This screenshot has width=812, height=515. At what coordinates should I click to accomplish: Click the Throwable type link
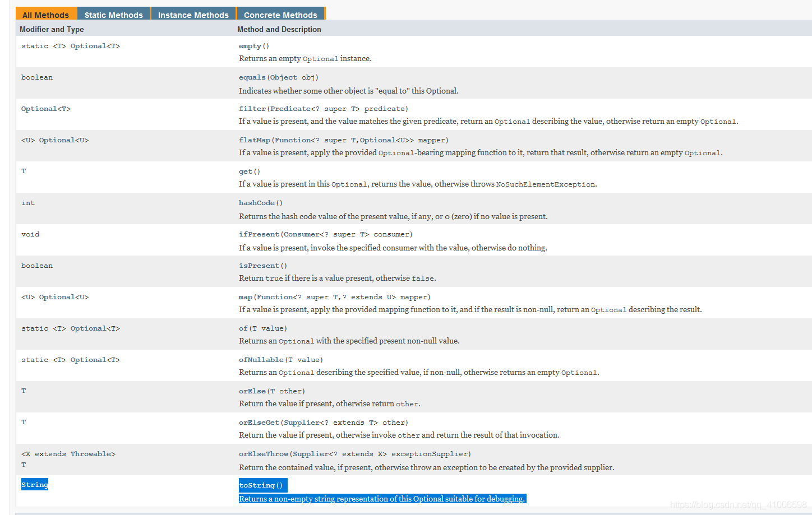(92, 453)
